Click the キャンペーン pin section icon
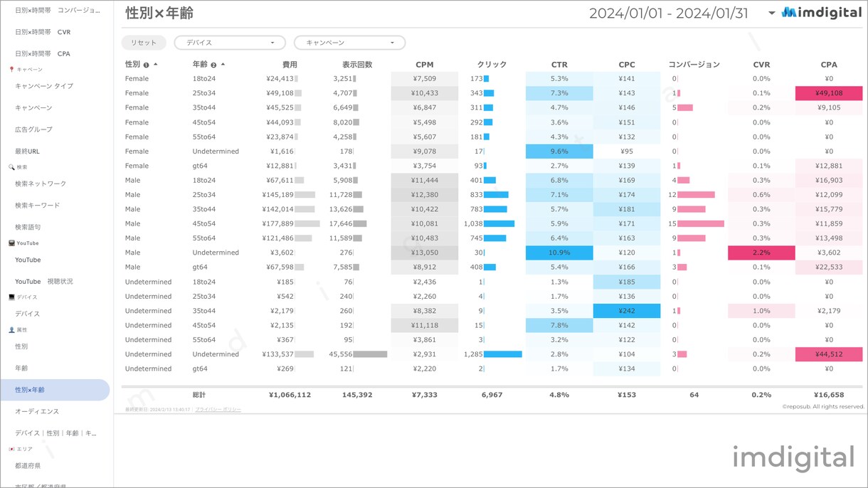The height and width of the screenshot is (488, 868). (x=11, y=70)
